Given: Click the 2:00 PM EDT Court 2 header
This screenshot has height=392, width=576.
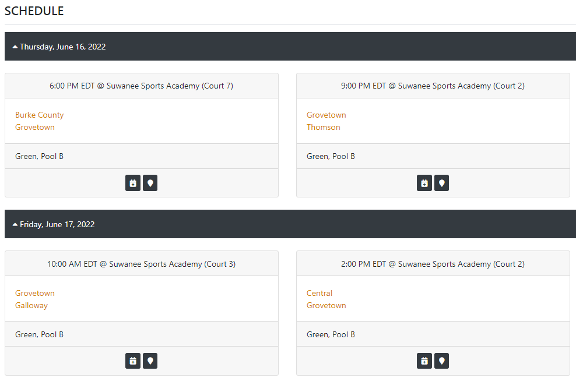Looking at the screenshot, I should pyautogui.click(x=433, y=264).
